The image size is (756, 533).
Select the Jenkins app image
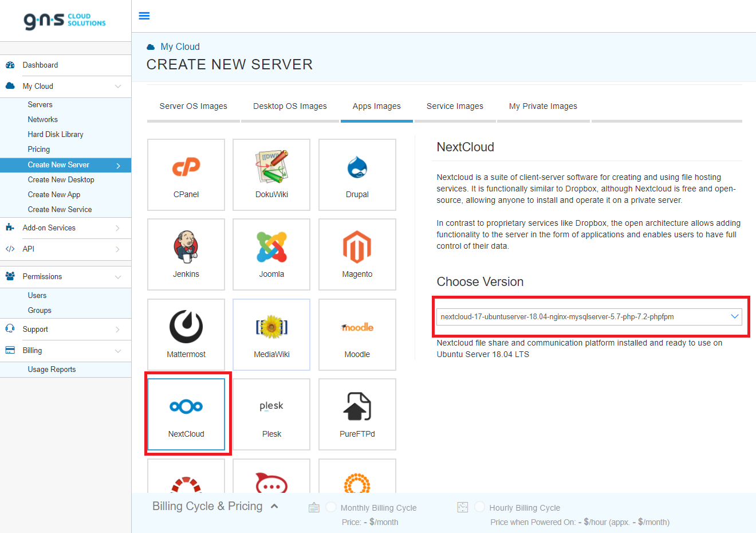[x=186, y=254]
